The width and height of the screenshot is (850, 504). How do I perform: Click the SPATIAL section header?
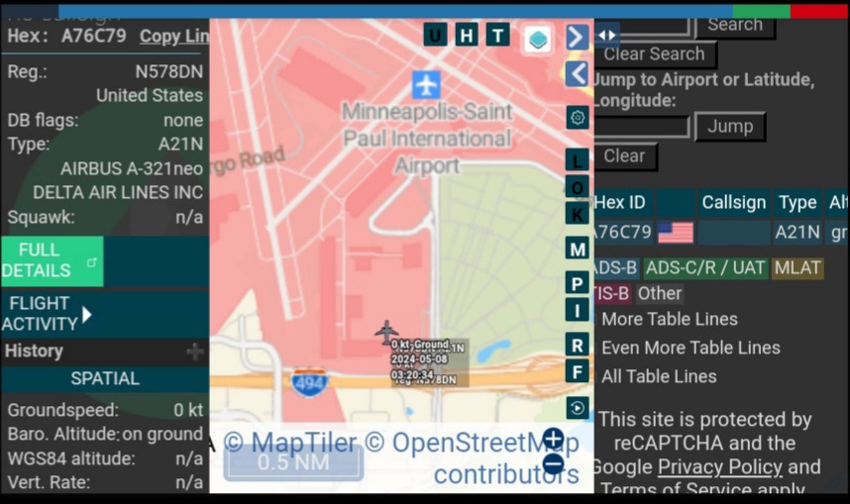(x=105, y=378)
